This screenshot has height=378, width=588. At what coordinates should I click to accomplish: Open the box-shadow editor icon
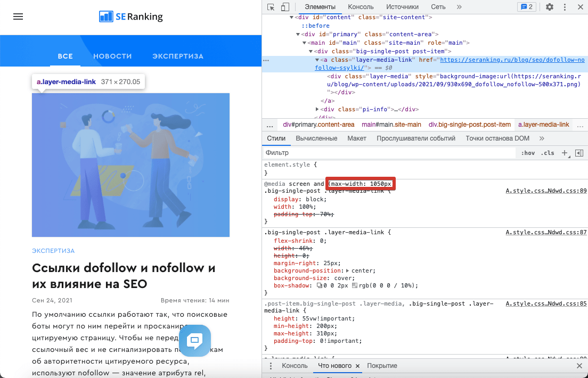(x=320, y=286)
